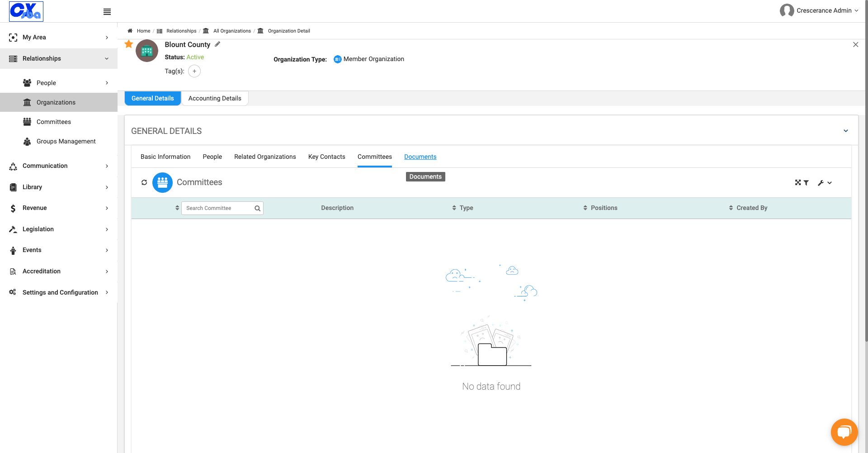Click the Blount County organization avatar
868x453 pixels.
pos(147,51)
